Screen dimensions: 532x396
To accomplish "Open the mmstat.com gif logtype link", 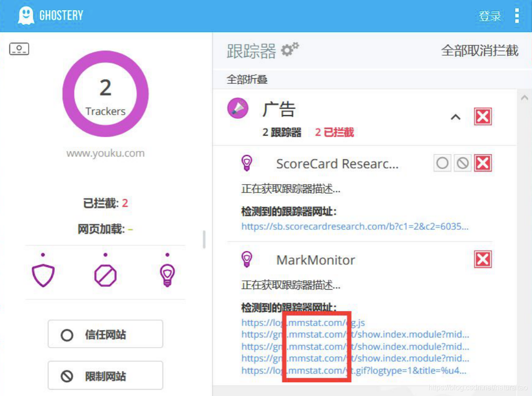I will point(354,371).
